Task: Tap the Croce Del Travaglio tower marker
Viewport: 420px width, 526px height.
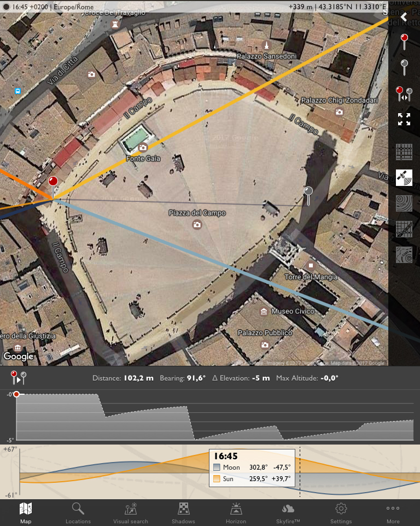Action: click(115, 24)
